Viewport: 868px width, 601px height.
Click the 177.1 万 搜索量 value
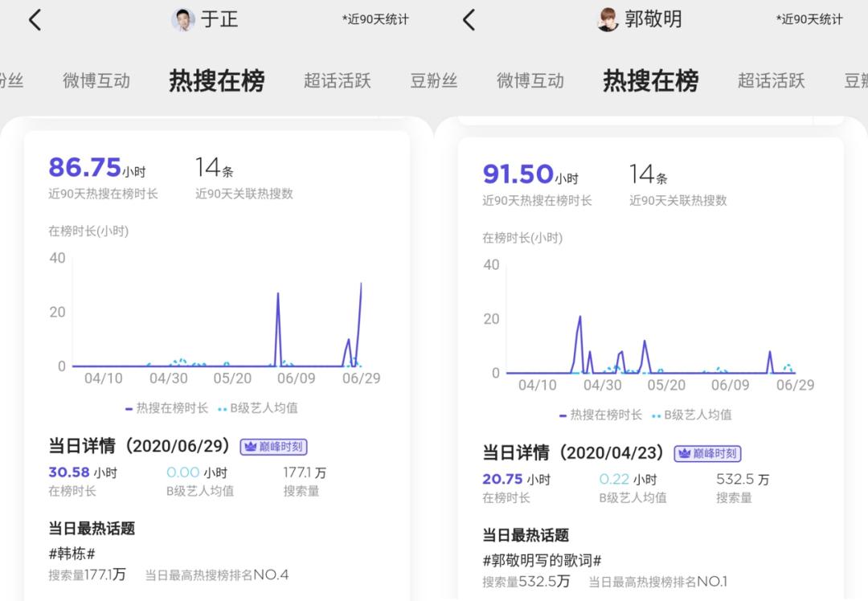[x=305, y=472]
